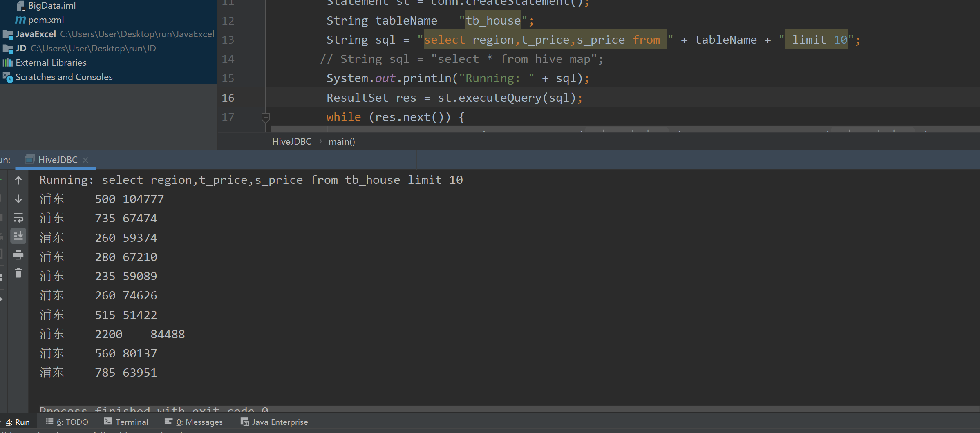Click "tb_house" string on line 12
The height and width of the screenshot is (433, 980).
pyautogui.click(x=493, y=20)
